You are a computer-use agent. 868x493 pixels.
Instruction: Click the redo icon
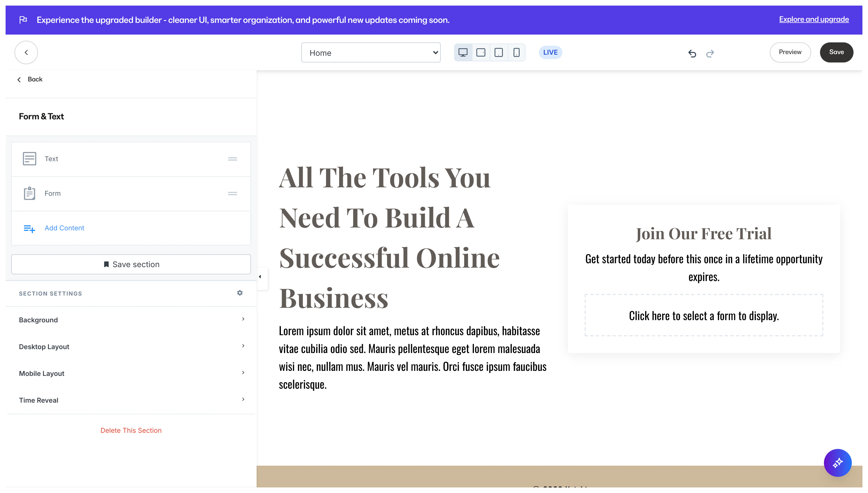(710, 54)
